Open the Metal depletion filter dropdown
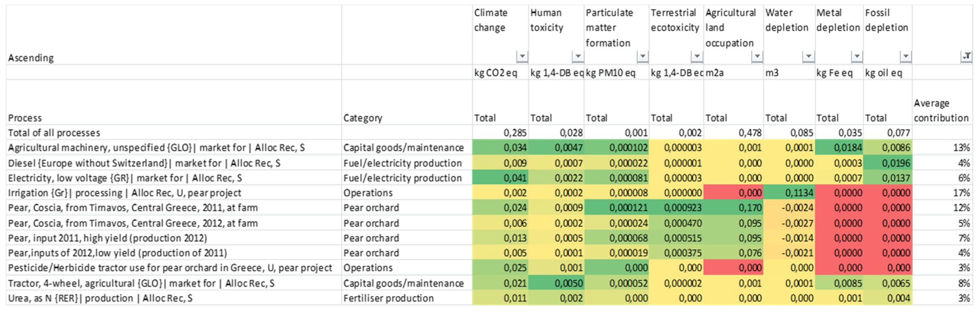The width and height of the screenshot is (980, 313). coord(856,56)
